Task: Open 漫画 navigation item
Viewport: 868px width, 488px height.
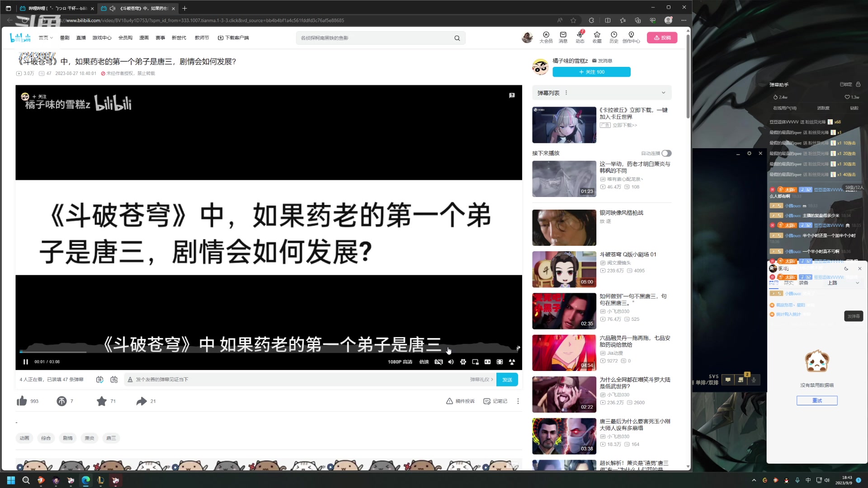Action: pos(144,38)
